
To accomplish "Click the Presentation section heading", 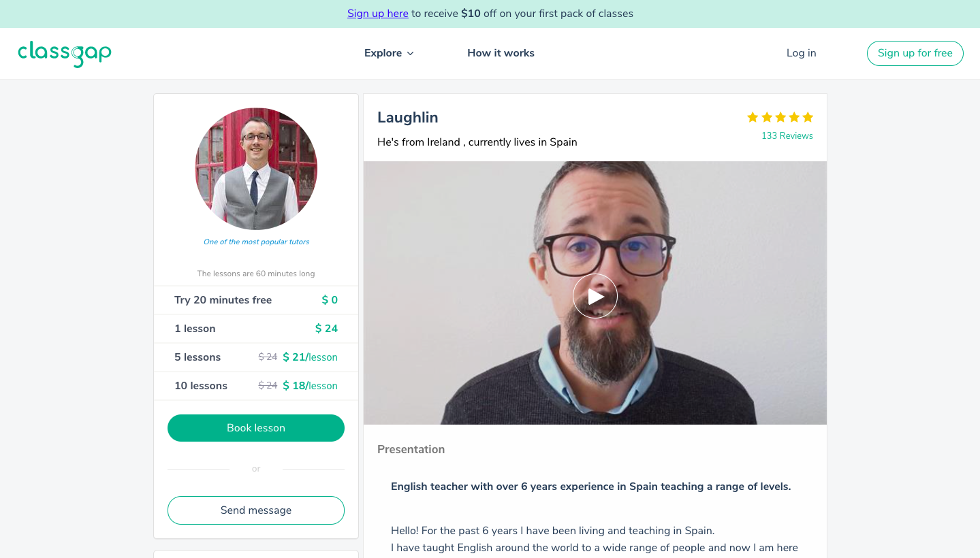I will click(411, 449).
